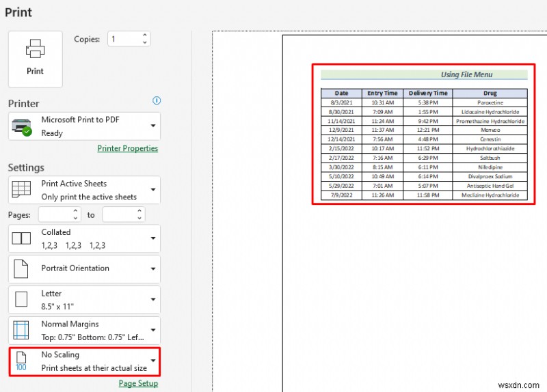Screen dimensions: 547x392
Task: Click the Cenestin cell in preview
Action: [x=490, y=139]
